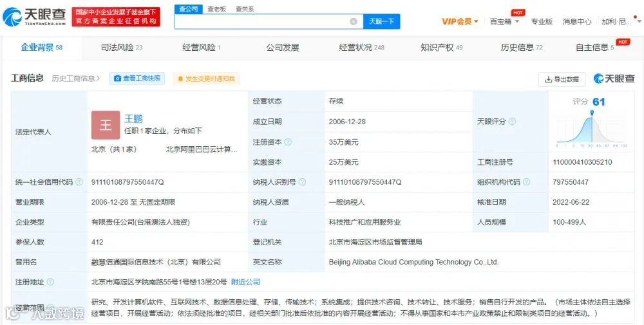The image size is (644, 325).
Task: Click the Tianyancha logo beside the export button
Action: point(614,79)
